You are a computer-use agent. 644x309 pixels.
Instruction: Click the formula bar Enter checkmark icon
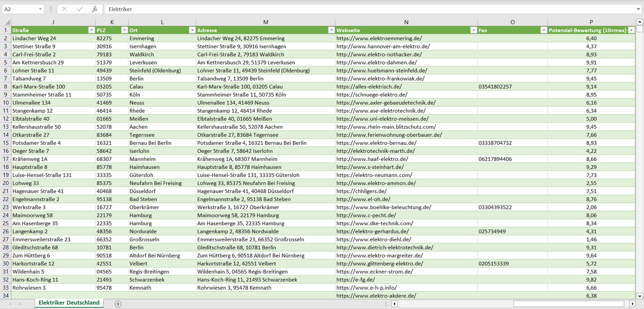(80, 9)
